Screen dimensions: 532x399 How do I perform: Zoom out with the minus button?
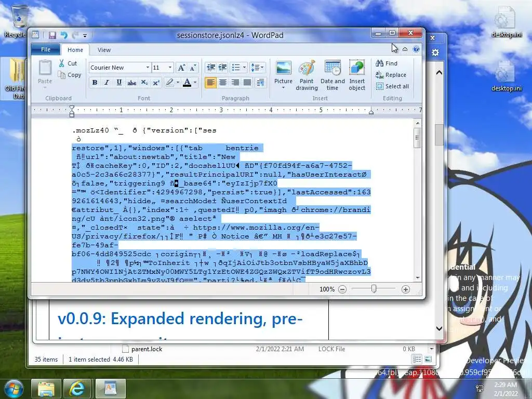tap(342, 289)
